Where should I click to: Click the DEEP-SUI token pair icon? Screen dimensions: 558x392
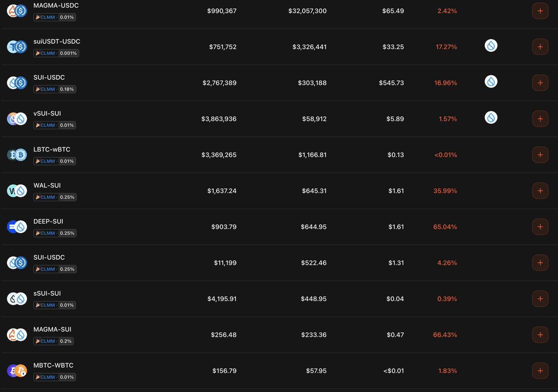coord(17,227)
